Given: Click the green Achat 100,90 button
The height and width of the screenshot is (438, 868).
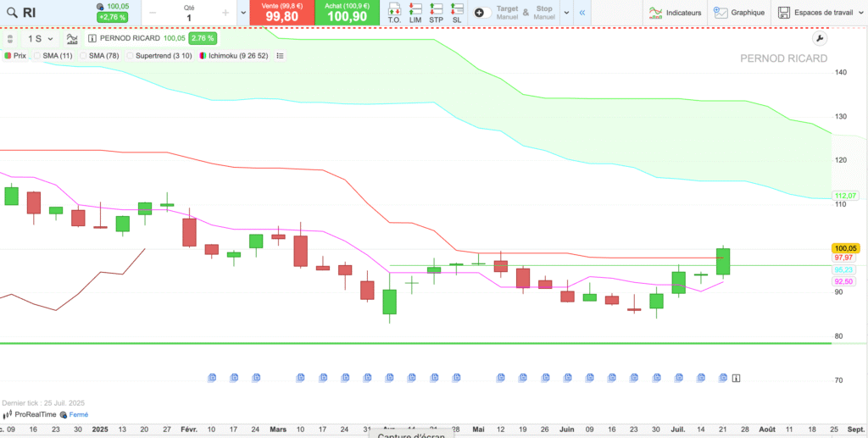Looking at the screenshot, I should coord(347,13).
